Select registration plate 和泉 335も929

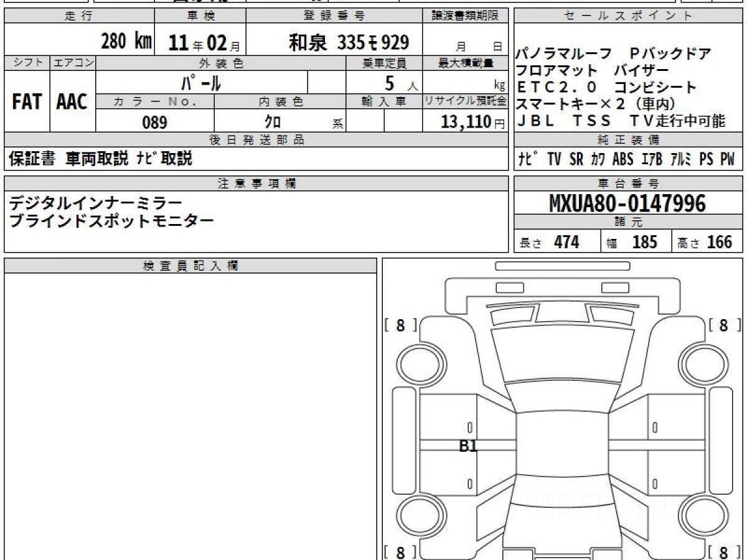point(349,42)
